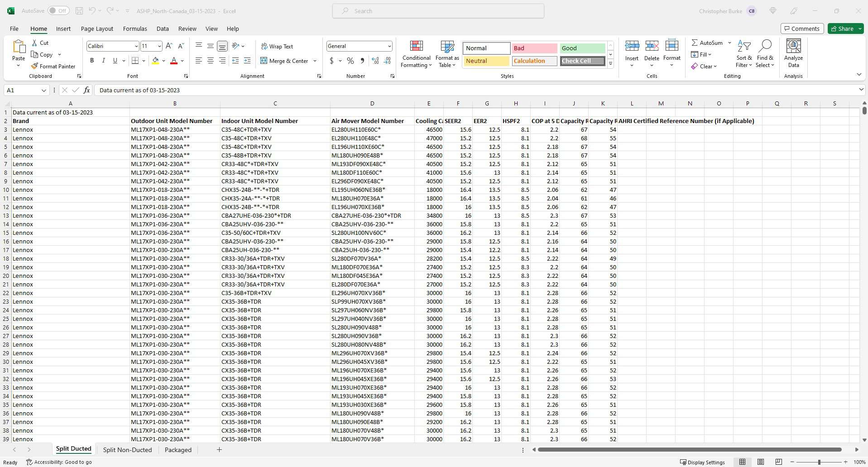
Task: Click the horizontal scrollbar
Action: point(690,450)
